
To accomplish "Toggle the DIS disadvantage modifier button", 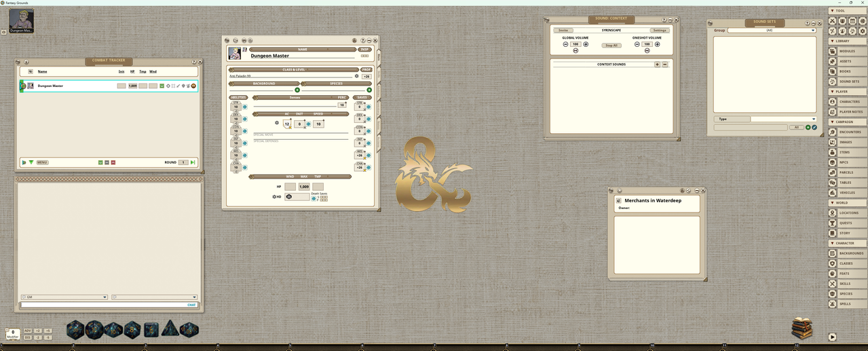I will tap(28, 337).
